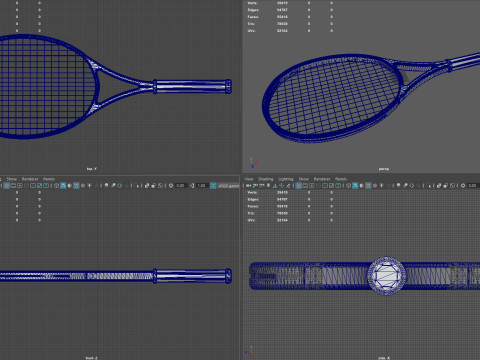
Task: Open View menu in side view panel
Action: (249, 179)
